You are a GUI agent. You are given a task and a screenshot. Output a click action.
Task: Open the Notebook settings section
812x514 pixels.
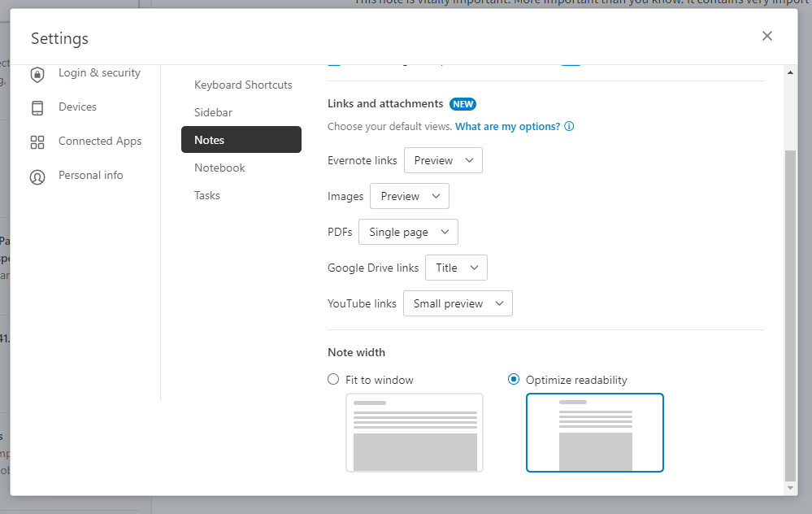tap(219, 168)
